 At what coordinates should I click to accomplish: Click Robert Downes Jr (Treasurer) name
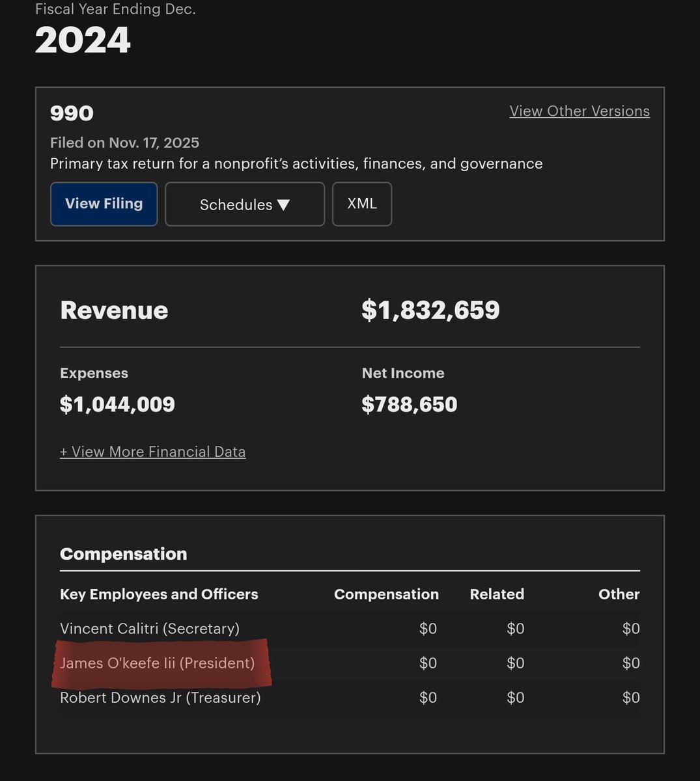coord(160,698)
